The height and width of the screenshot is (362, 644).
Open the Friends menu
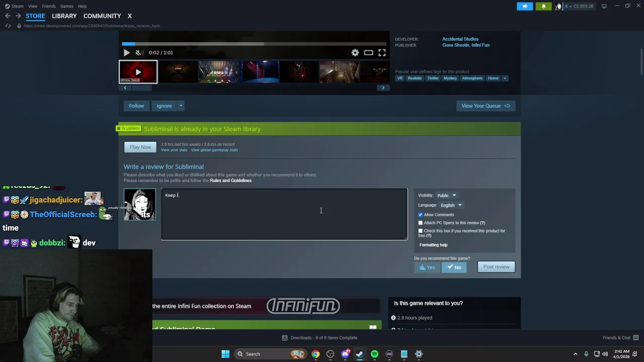(x=49, y=6)
